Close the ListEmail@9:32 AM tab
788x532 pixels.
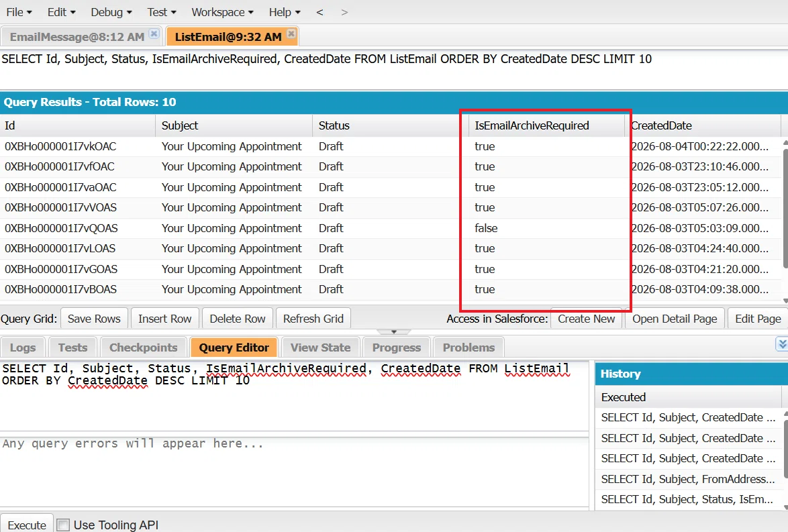[x=291, y=34]
